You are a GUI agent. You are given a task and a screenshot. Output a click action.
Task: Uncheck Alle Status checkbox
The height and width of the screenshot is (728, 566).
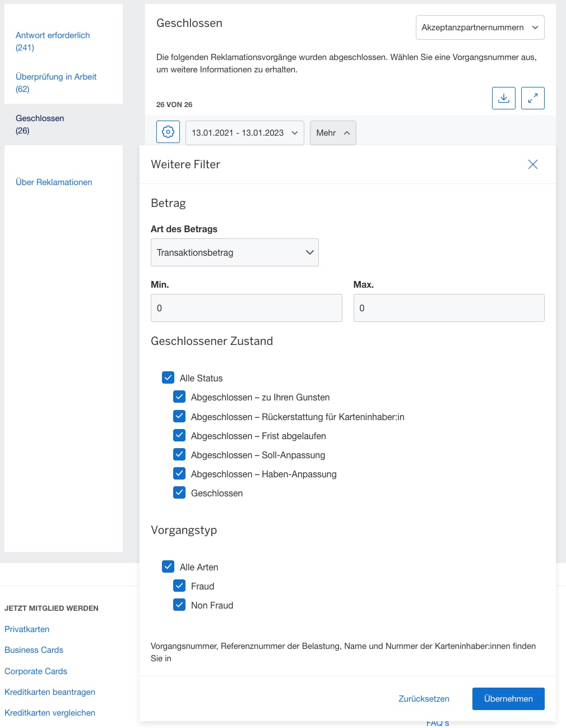pyautogui.click(x=168, y=377)
